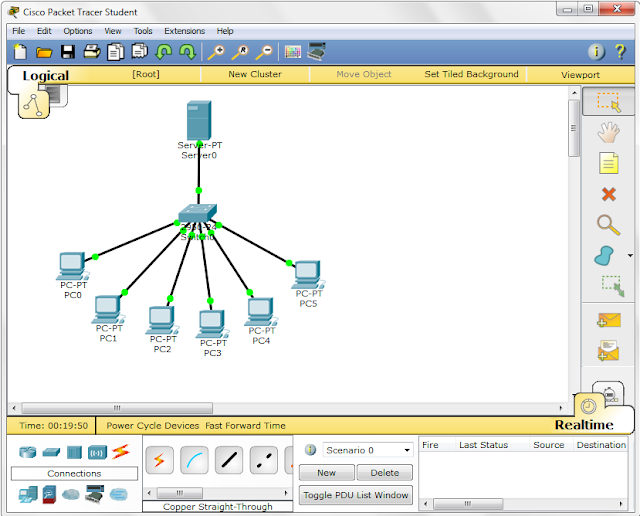Select the Routers device category

click(27, 452)
